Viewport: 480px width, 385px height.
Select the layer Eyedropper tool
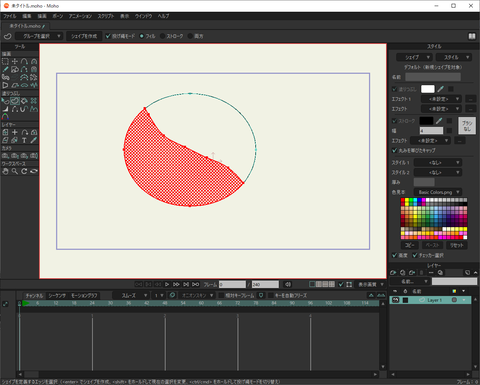(x=34, y=140)
